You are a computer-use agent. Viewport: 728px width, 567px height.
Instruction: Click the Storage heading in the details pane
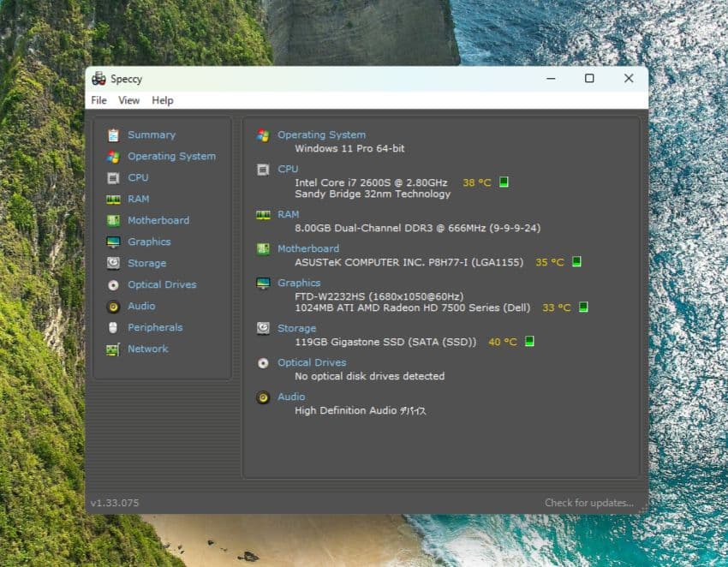296,328
